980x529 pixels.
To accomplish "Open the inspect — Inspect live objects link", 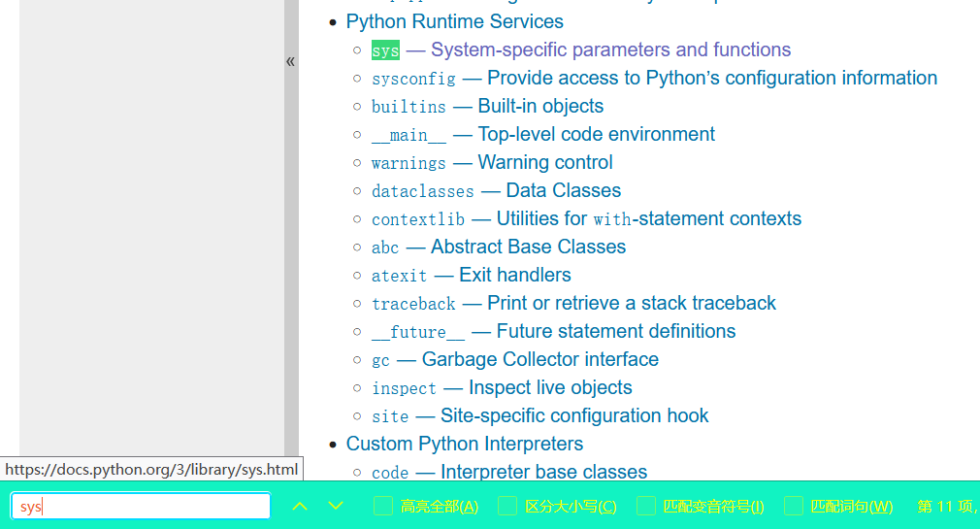I will pyautogui.click(x=502, y=387).
